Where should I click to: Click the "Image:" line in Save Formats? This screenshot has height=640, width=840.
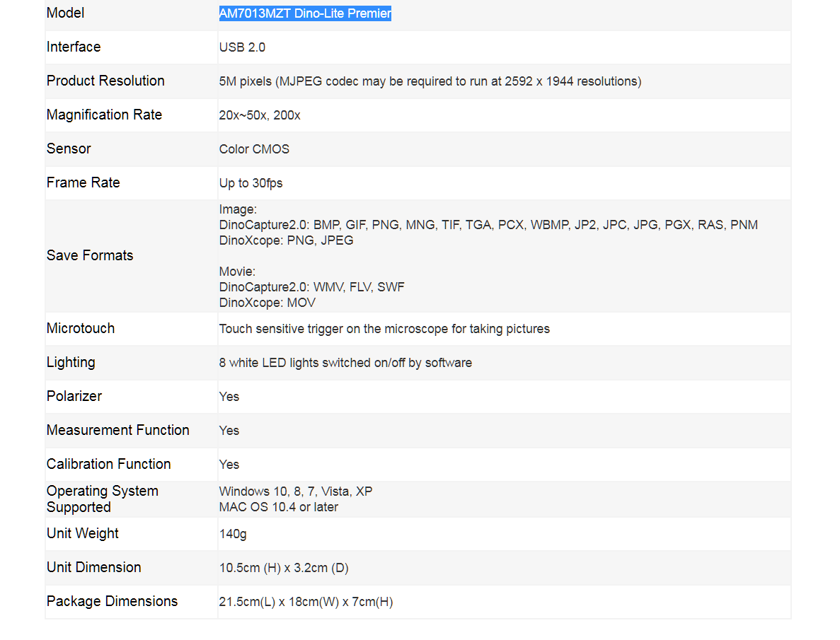click(238, 209)
